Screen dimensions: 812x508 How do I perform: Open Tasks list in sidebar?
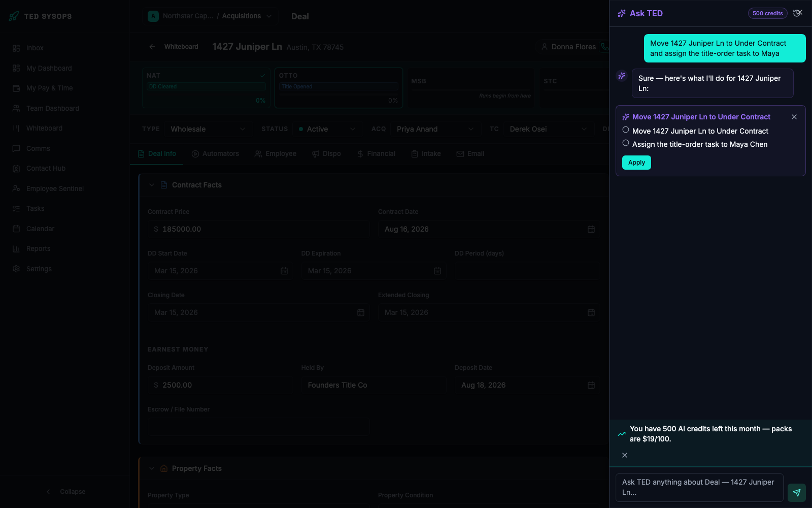pyautogui.click(x=64, y=208)
